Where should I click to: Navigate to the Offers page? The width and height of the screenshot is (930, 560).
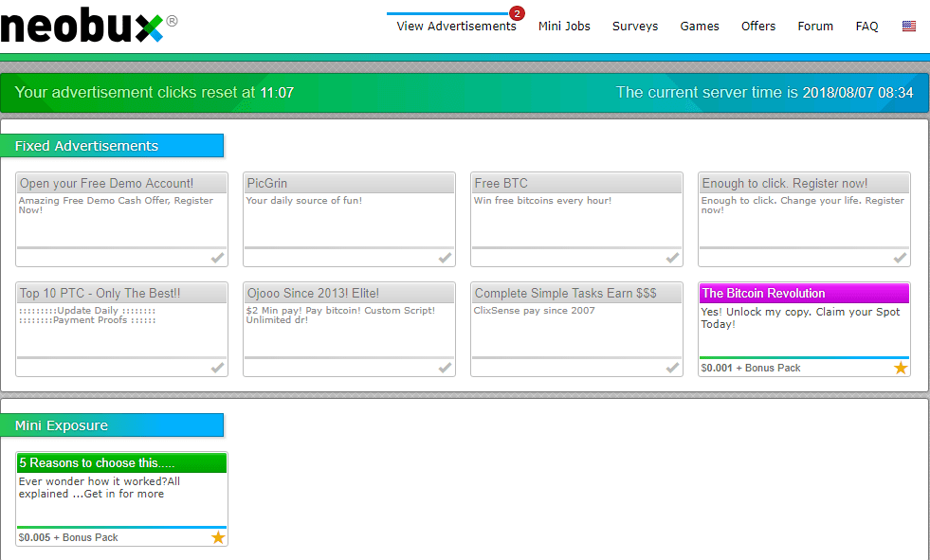[758, 27]
